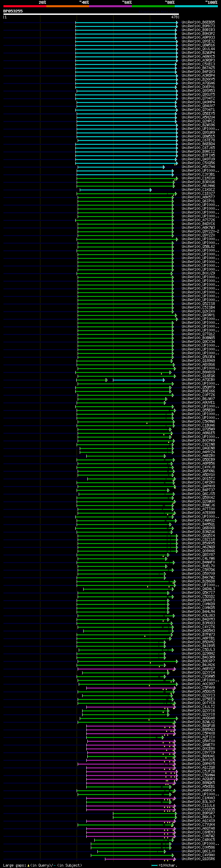Select label UniRef100_C5KMN8
This screenshot has height=868, width=221.
point(198,422)
